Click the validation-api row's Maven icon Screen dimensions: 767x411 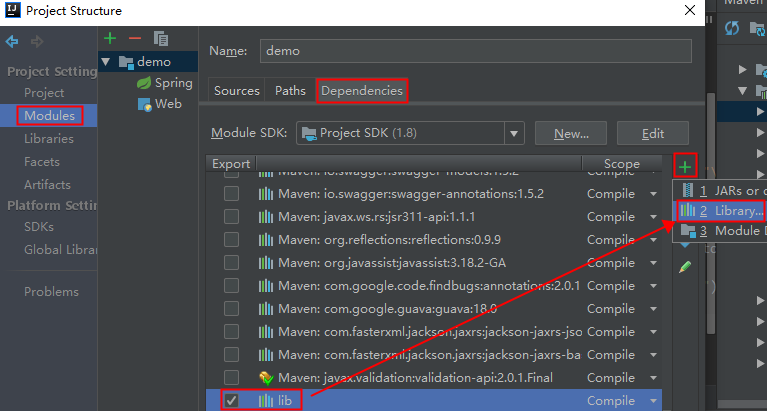[x=266, y=378]
